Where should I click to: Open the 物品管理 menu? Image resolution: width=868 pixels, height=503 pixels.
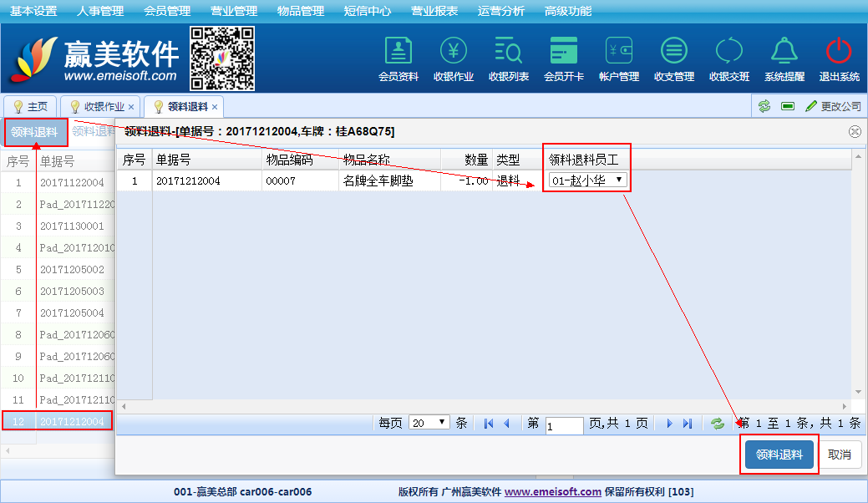301,11
